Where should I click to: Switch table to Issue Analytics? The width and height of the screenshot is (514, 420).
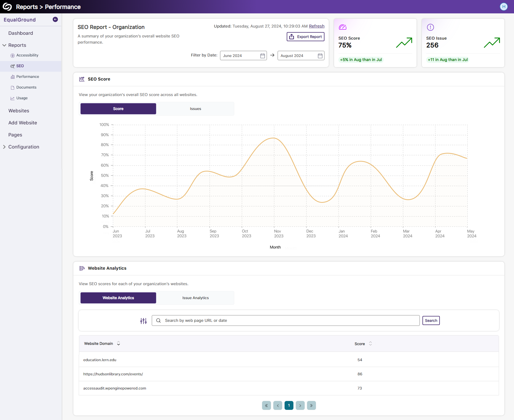pos(195,298)
